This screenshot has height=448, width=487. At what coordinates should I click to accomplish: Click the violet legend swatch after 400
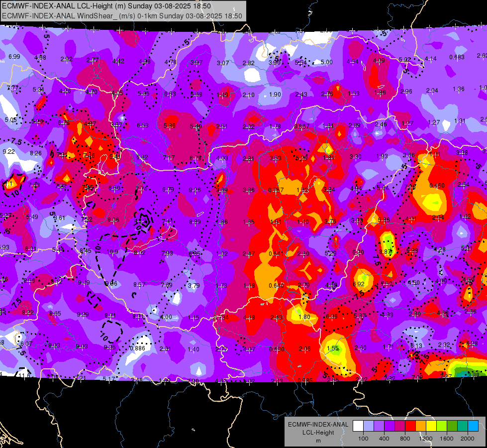click(x=390, y=426)
